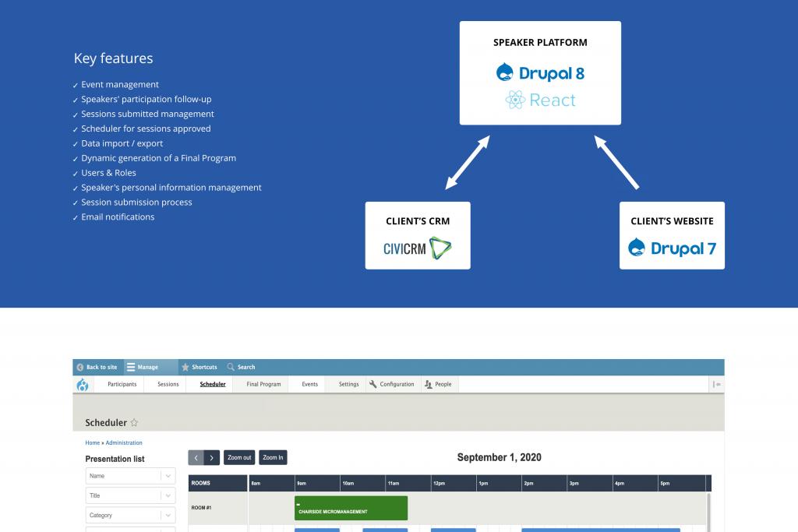The height and width of the screenshot is (532, 798).
Task: Go to the next day in scheduler
Action: (212, 458)
